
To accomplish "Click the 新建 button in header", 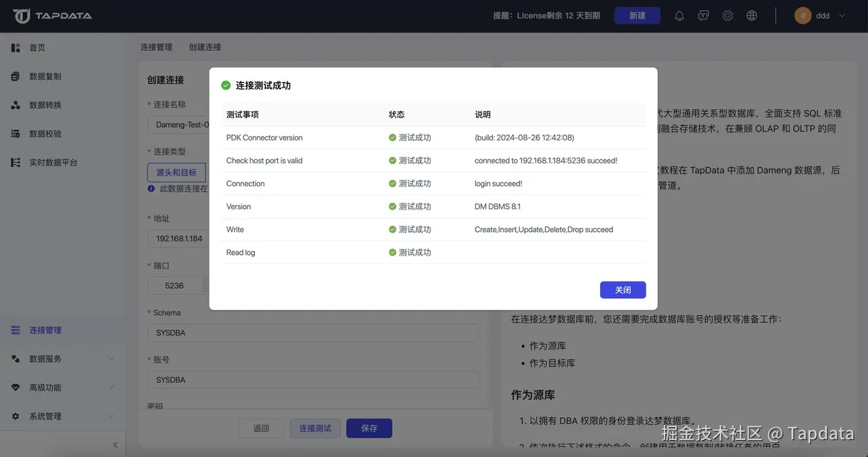I will [637, 16].
